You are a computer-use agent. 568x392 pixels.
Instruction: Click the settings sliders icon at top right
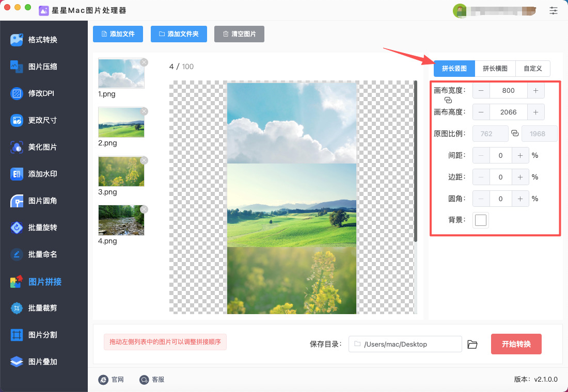[x=553, y=10]
